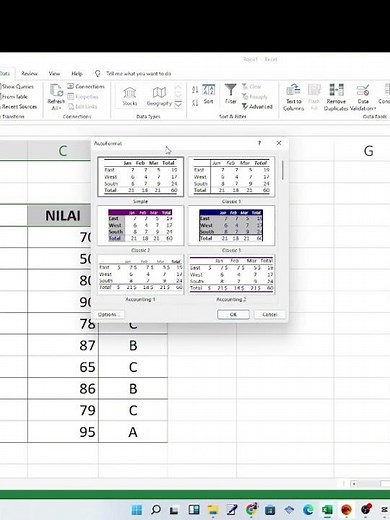The height and width of the screenshot is (520, 390).
Task: Open Recent Sources
Action: 19,107
